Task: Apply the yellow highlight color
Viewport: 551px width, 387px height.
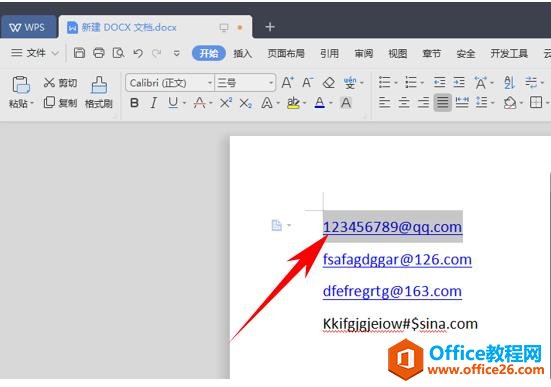Action: 293,103
